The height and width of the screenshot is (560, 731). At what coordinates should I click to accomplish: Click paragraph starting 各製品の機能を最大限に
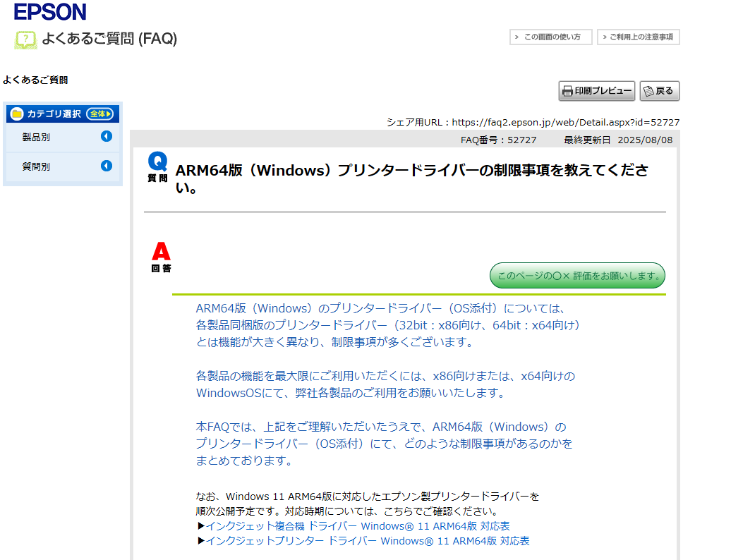click(x=385, y=384)
